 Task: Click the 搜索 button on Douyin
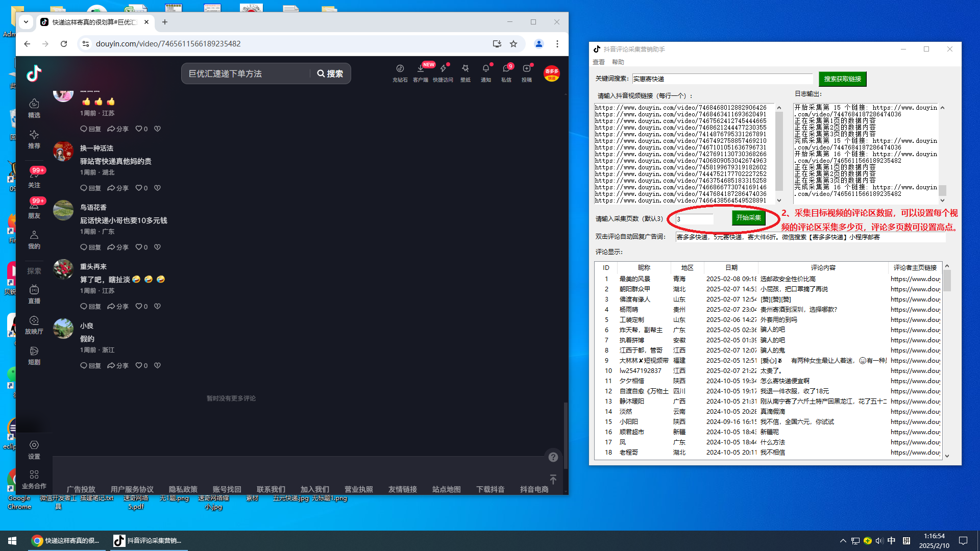(x=330, y=73)
